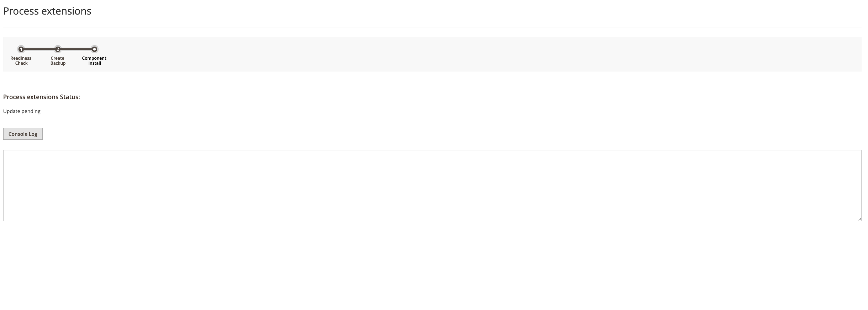The image size is (868, 310).
Task: Click the word Install under step 3
Action: click(x=95, y=63)
